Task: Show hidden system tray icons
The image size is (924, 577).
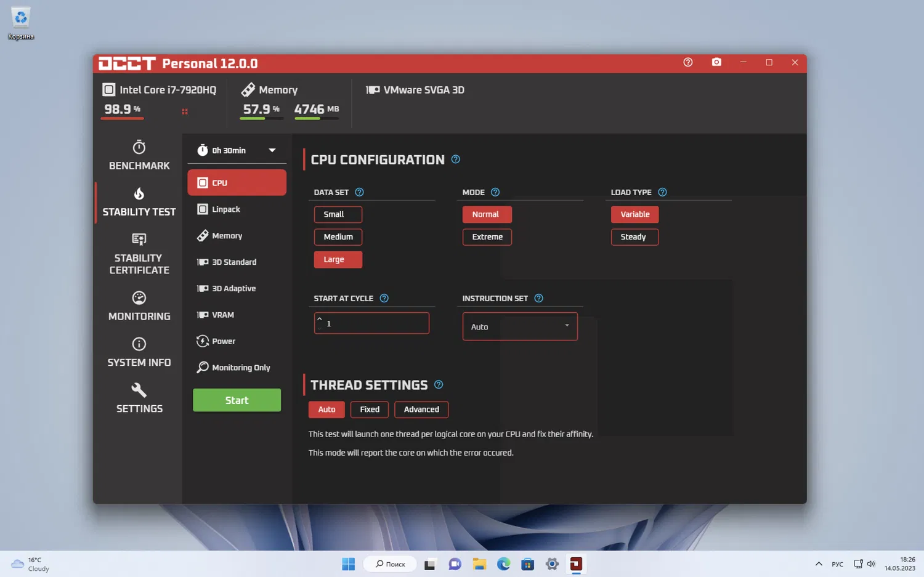Action: [x=819, y=564]
